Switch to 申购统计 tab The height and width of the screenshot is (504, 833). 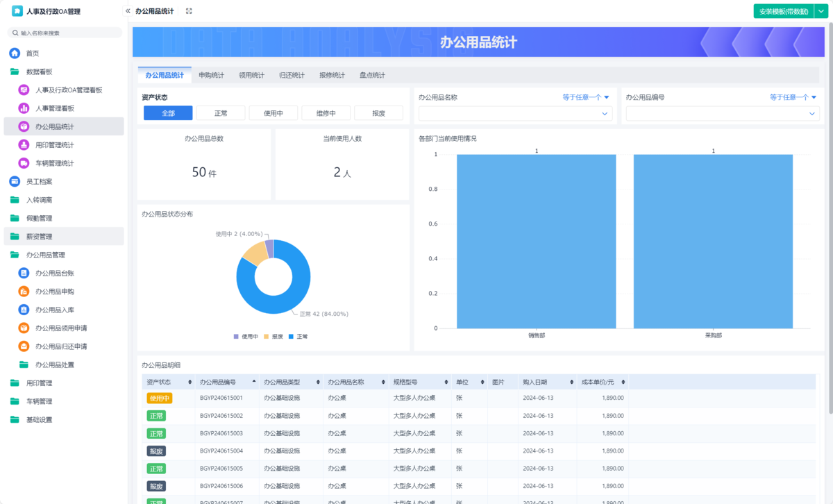[211, 75]
